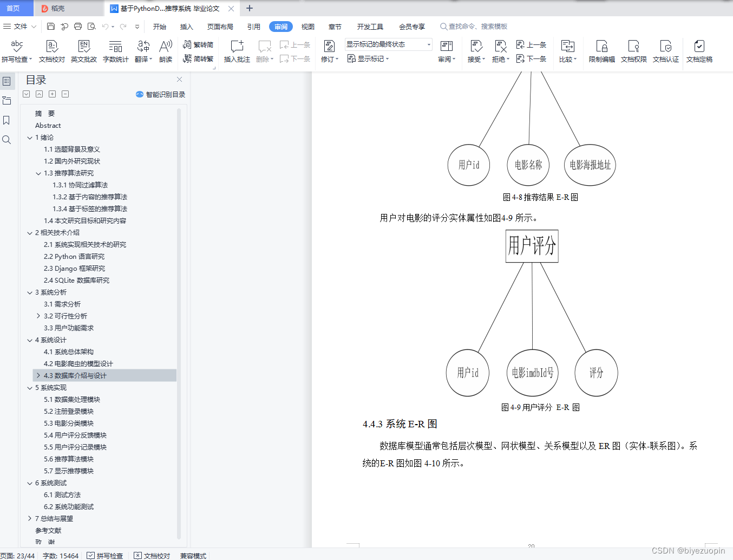Convert traditional to simplified (繁转简)
Screen dimensions: 733x560
pyautogui.click(x=198, y=44)
